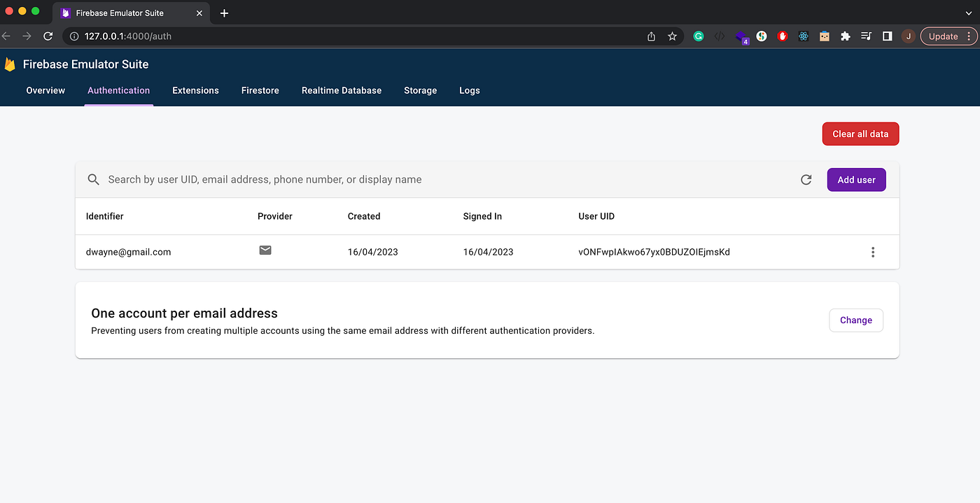Click the User UID column header

pyautogui.click(x=596, y=216)
